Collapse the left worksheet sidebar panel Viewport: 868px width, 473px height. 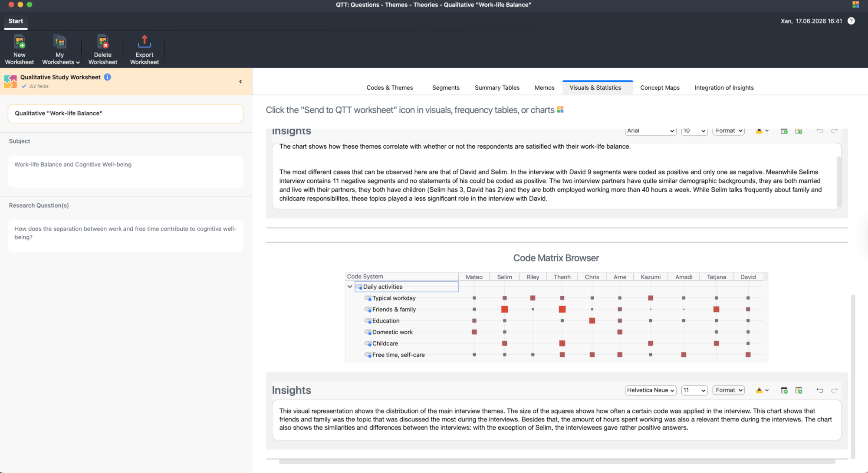tap(240, 82)
